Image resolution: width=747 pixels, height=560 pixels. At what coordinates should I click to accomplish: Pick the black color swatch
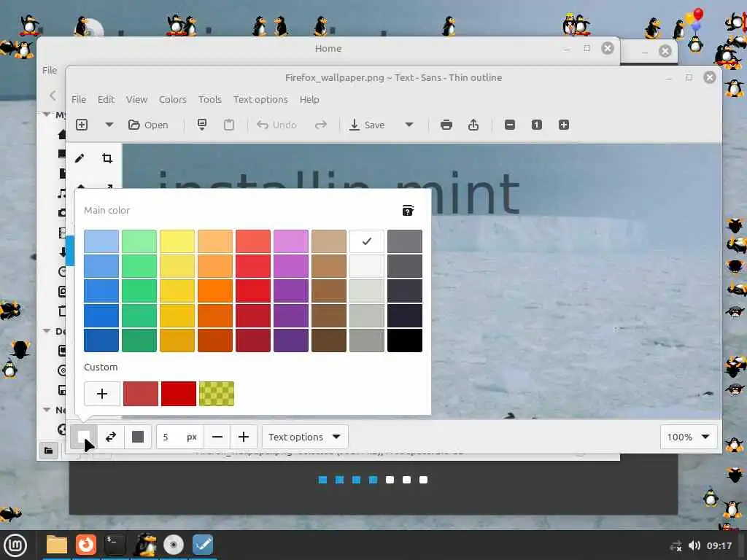pyautogui.click(x=404, y=340)
